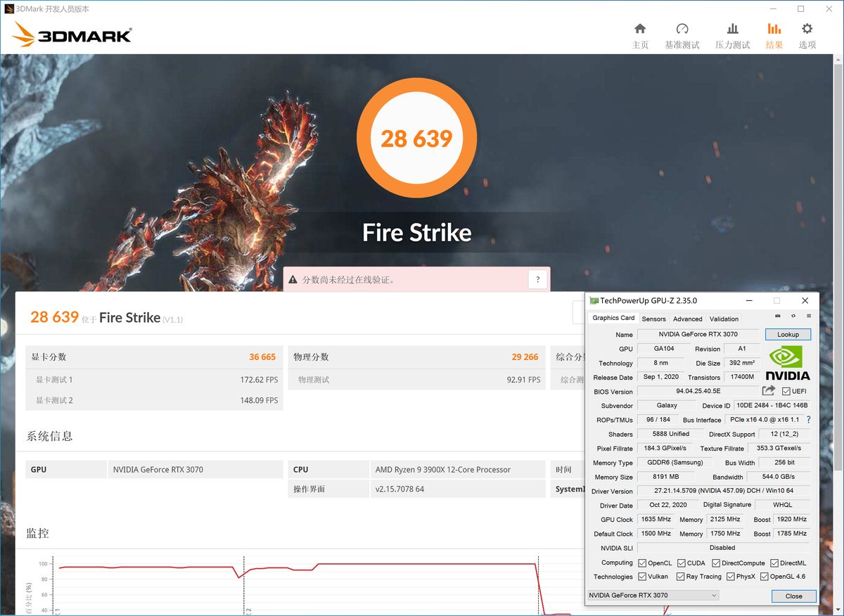Click the BIOS export share icon in GPU-Z
Viewport: 844px width, 616px height.
769,390
